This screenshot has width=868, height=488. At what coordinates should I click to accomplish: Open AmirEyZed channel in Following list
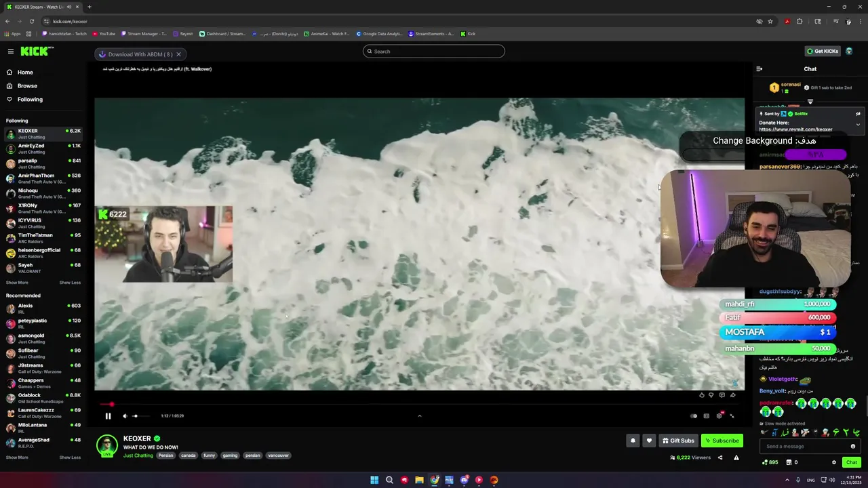[x=43, y=148]
